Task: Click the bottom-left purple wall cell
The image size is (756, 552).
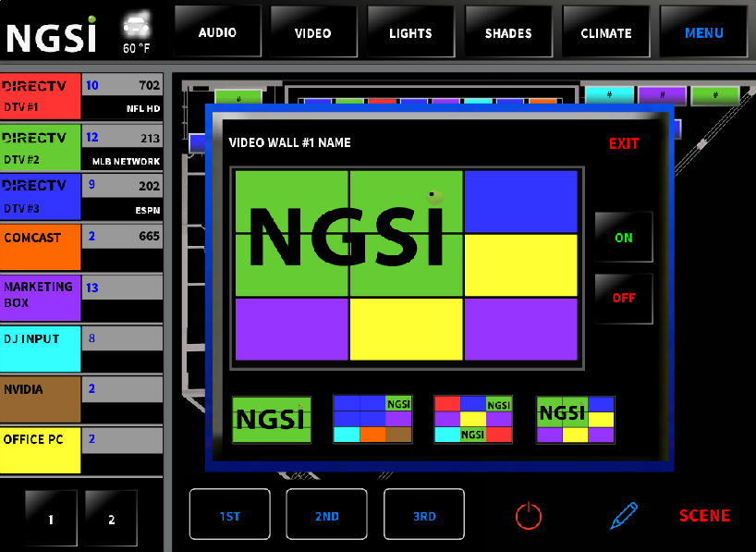Action: click(x=291, y=329)
